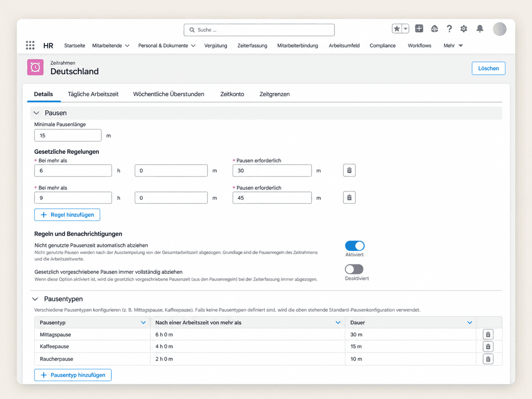
Task: Click the hours field showing 9
Action: point(73,198)
